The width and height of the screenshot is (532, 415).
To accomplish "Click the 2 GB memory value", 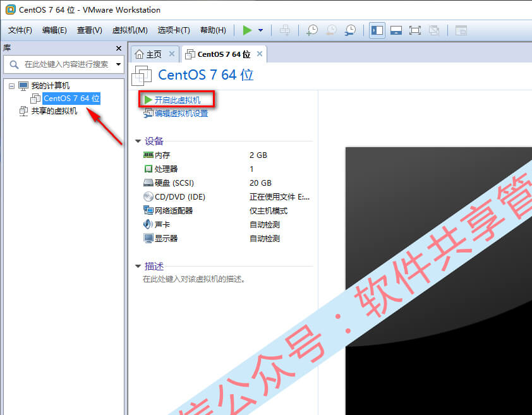I will 258,155.
